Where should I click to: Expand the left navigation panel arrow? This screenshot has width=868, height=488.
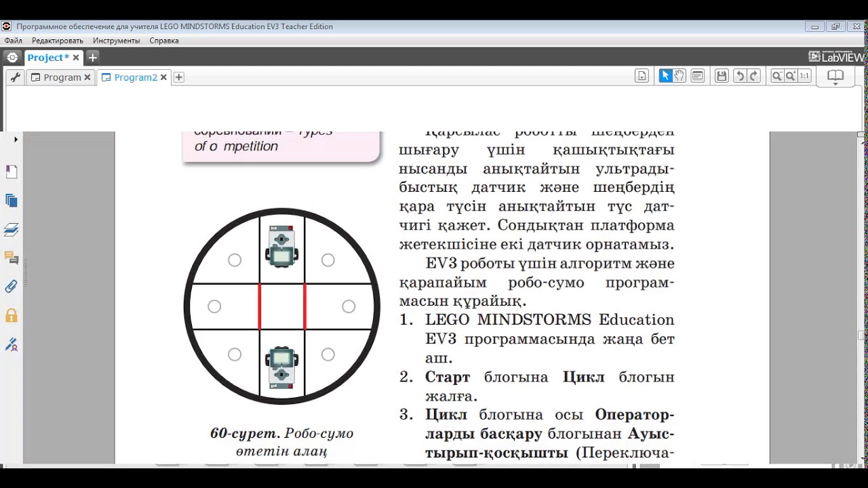[16, 139]
